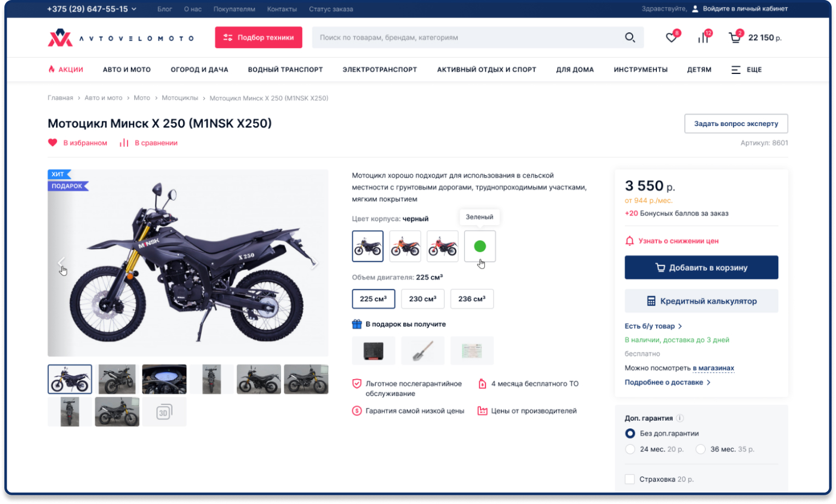Click the ХИТ badge

(x=59, y=174)
